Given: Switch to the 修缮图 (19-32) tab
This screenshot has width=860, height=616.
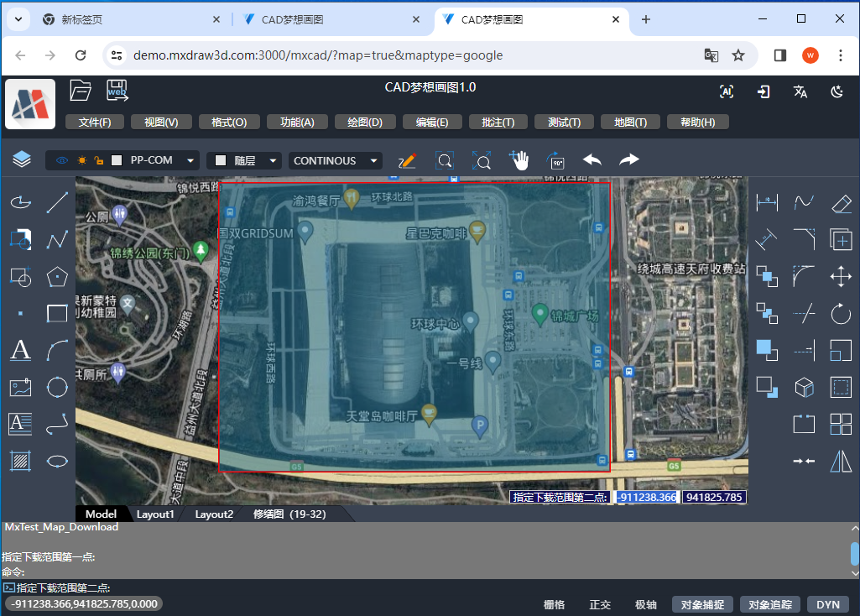Looking at the screenshot, I should 289,514.
